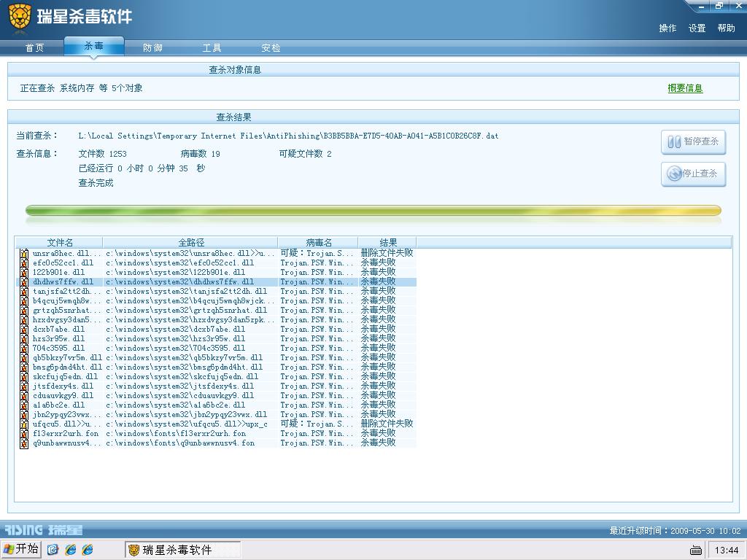Click virus icon for dhdhws7ffw.dll row
The image size is (747, 560).
click(24, 282)
